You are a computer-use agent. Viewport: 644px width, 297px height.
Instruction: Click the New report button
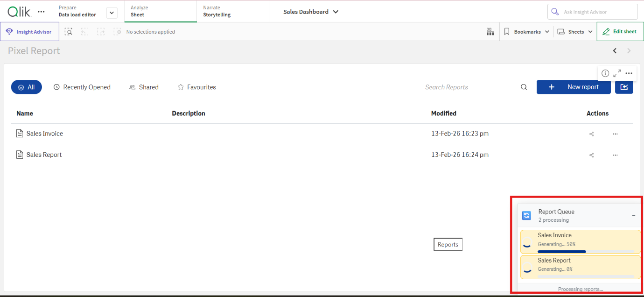574,87
